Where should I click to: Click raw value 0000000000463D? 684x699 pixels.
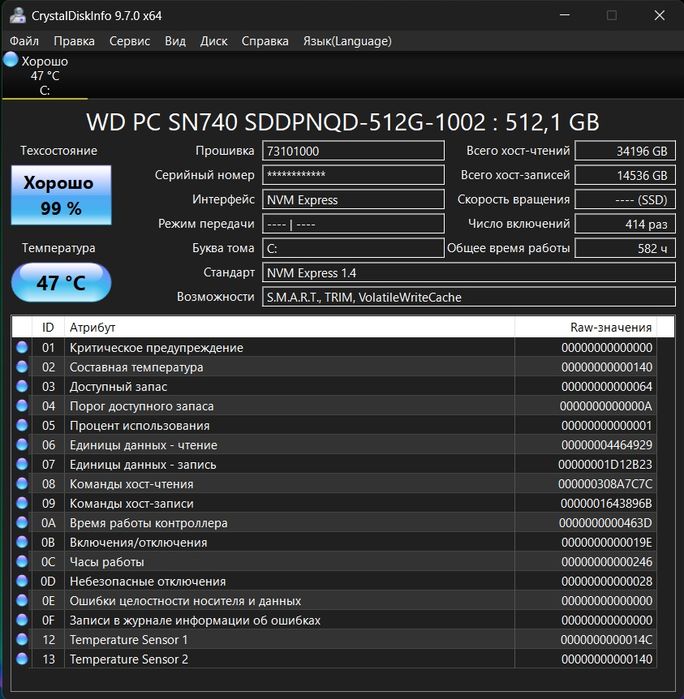coord(606,523)
